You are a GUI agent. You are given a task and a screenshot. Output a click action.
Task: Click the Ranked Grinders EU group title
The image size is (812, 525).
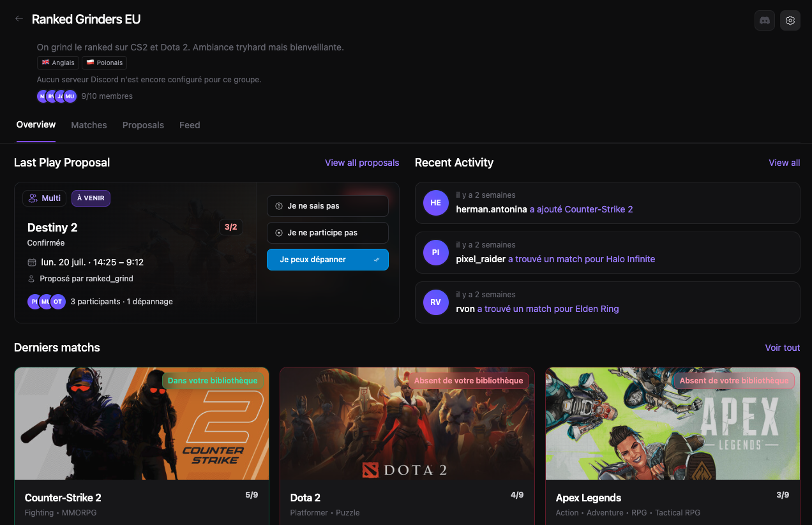[x=86, y=19]
